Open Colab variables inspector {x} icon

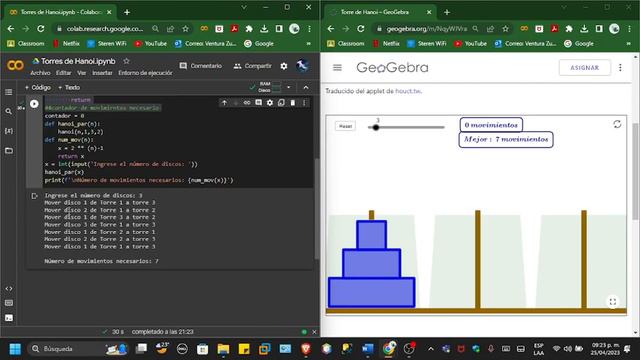[9, 131]
